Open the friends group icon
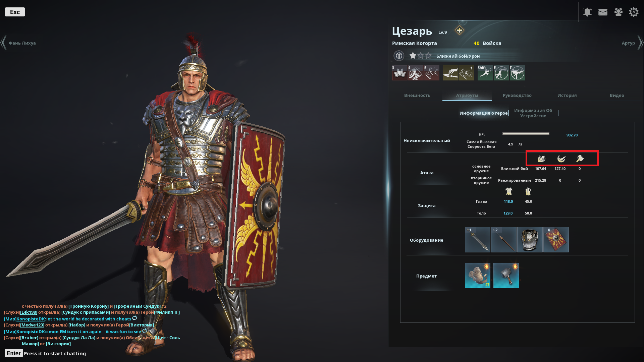 [x=618, y=12]
